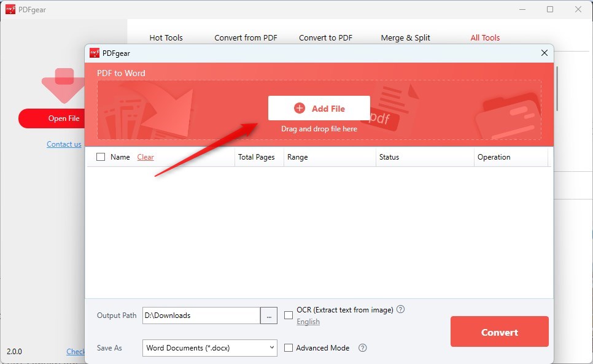Viewport: 593px width, 364px height.
Task: Click the OCR question mark help icon
Action: (x=401, y=309)
